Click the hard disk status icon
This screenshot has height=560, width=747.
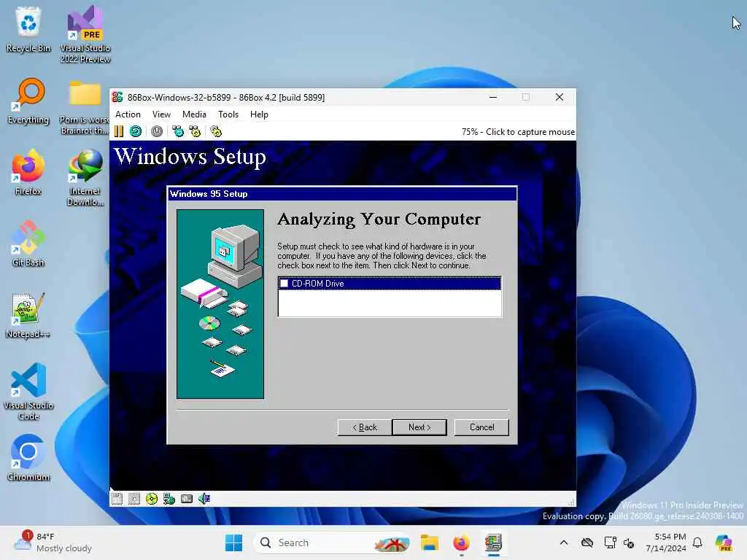tap(187, 499)
